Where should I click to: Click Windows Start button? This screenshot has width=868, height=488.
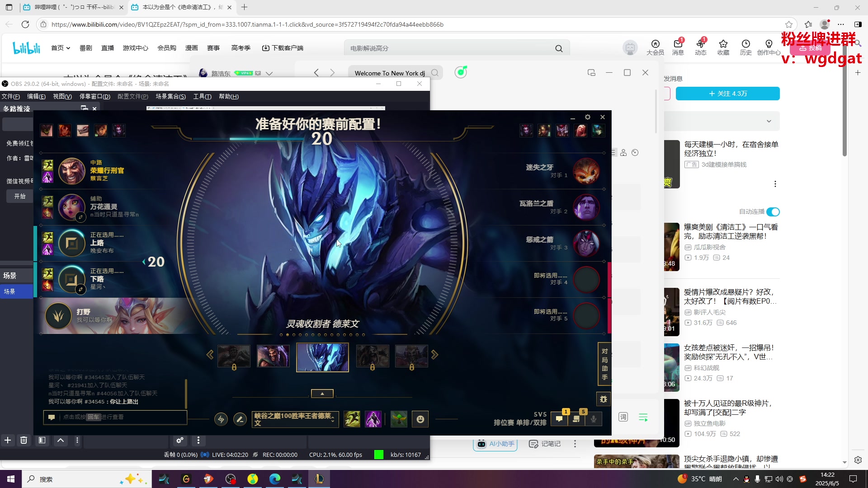(11, 479)
